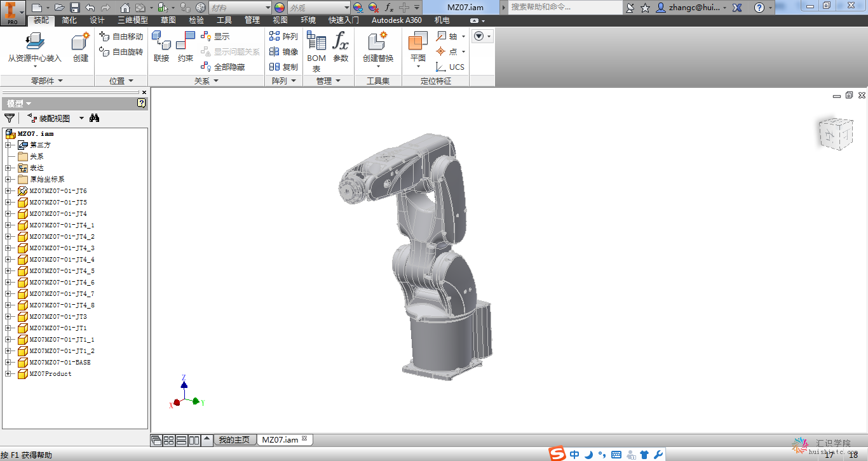Open the BOM 表 bill of materials
868x461 pixels.
316,51
